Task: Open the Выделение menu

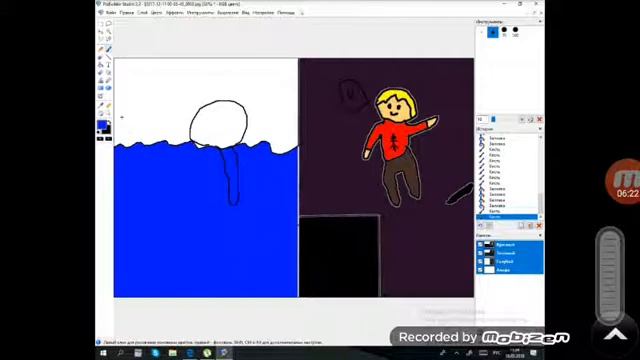Action: click(x=227, y=13)
